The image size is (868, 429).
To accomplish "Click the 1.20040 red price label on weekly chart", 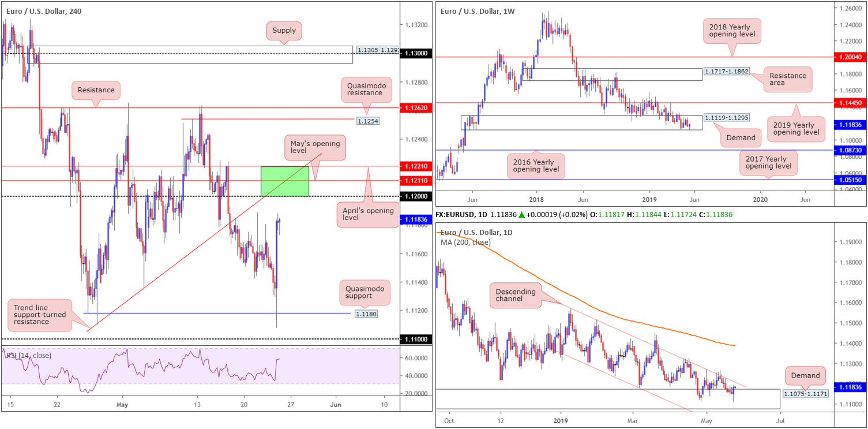I will point(850,58).
